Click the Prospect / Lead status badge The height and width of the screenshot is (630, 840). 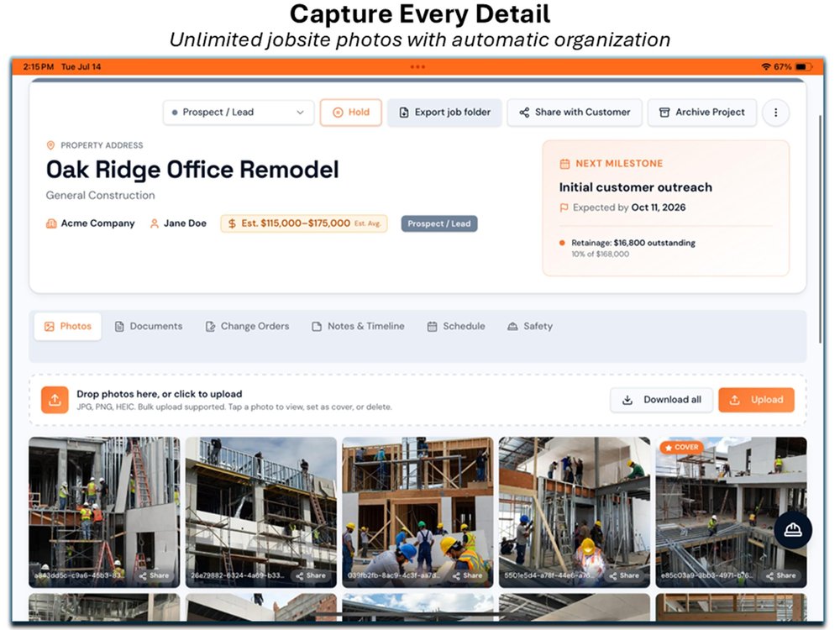click(439, 224)
